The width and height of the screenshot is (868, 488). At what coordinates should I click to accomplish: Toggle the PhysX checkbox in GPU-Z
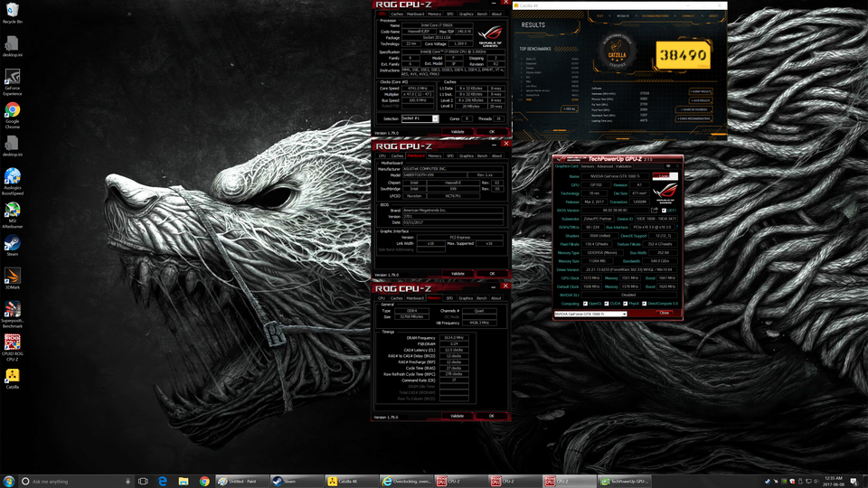625,304
